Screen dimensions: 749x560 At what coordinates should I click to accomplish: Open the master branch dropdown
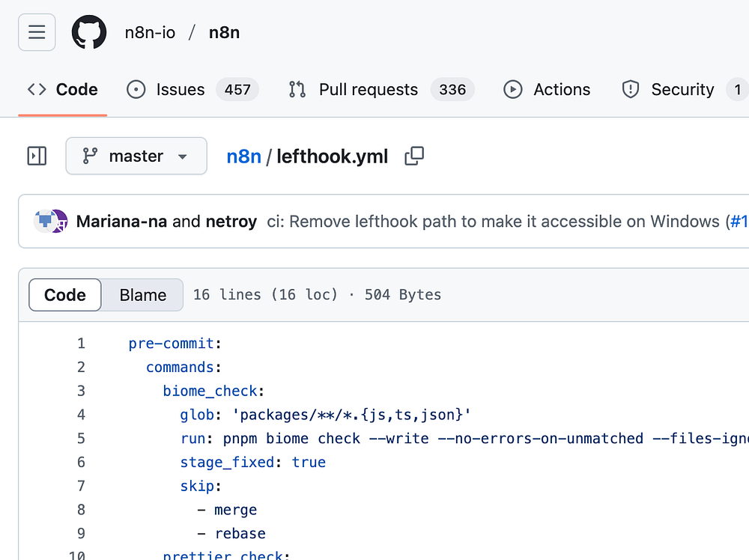click(x=136, y=156)
